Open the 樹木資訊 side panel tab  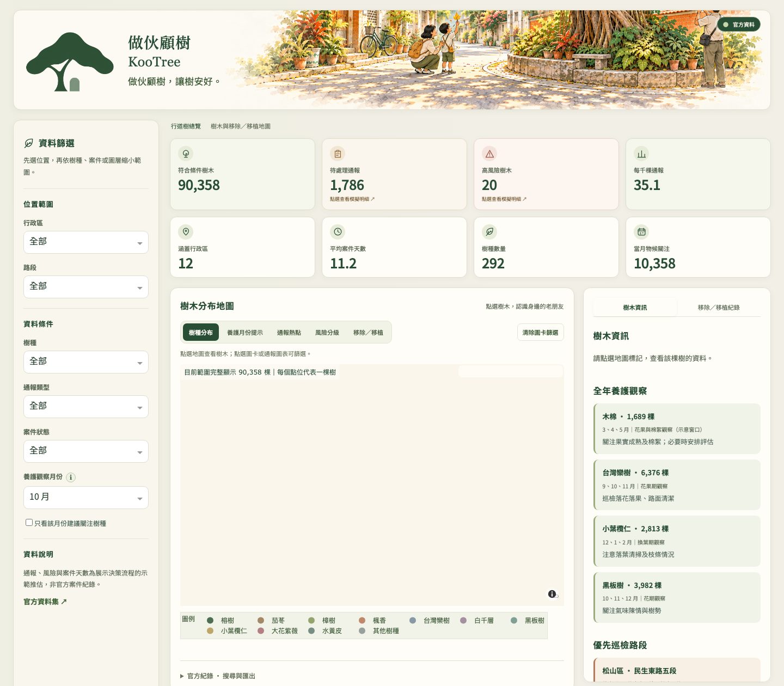click(x=635, y=307)
